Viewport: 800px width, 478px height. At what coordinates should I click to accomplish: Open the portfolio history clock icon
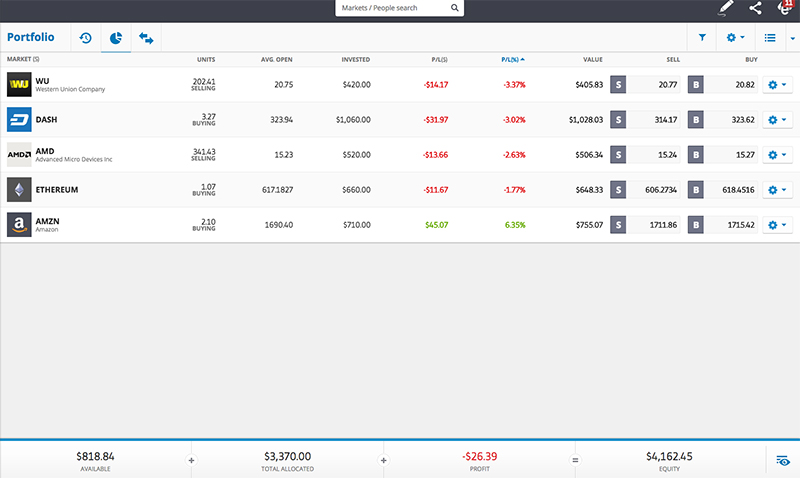pyautogui.click(x=85, y=38)
